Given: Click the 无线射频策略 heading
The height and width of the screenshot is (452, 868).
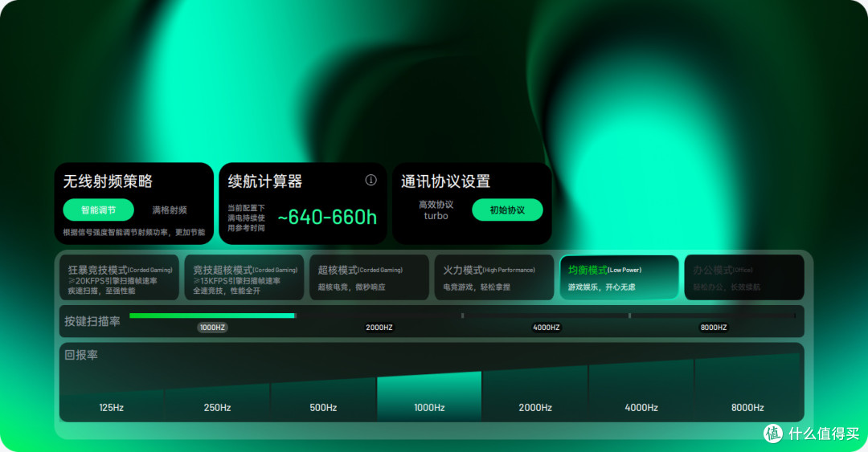Looking at the screenshot, I should pyautogui.click(x=108, y=181).
